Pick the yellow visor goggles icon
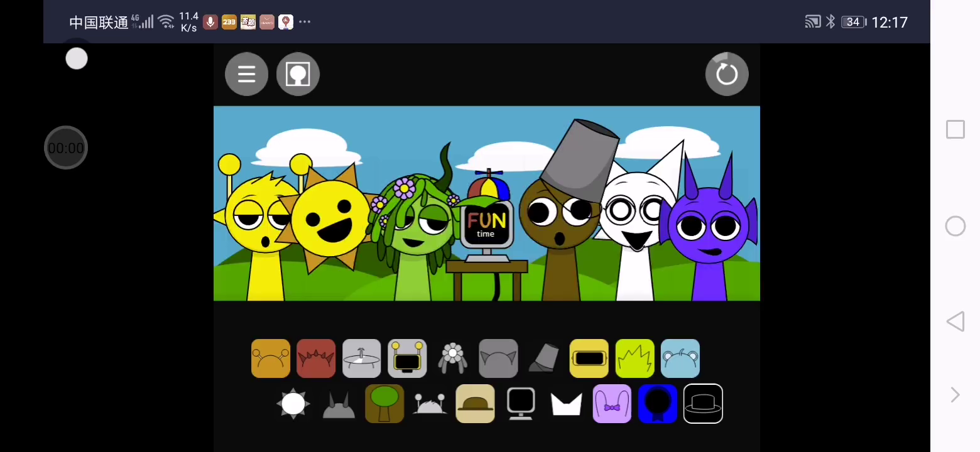This screenshot has width=980, height=452. tap(589, 358)
